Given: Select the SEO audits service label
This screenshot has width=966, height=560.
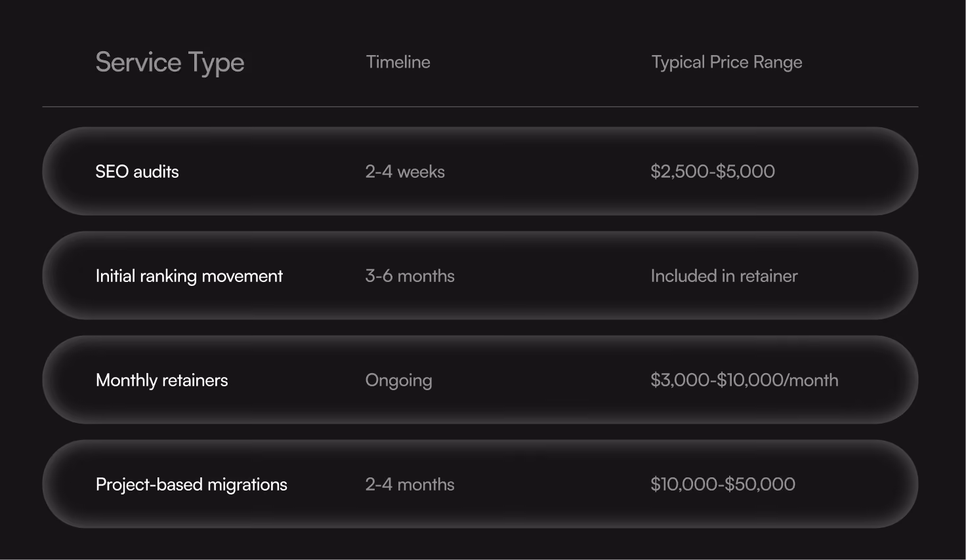Looking at the screenshot, I should 137,172.
